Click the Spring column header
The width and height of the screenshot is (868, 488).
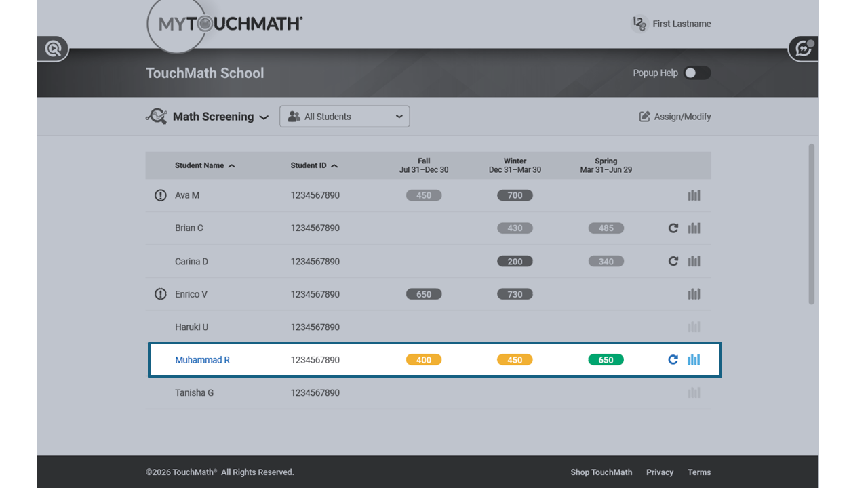pos(606,165)
